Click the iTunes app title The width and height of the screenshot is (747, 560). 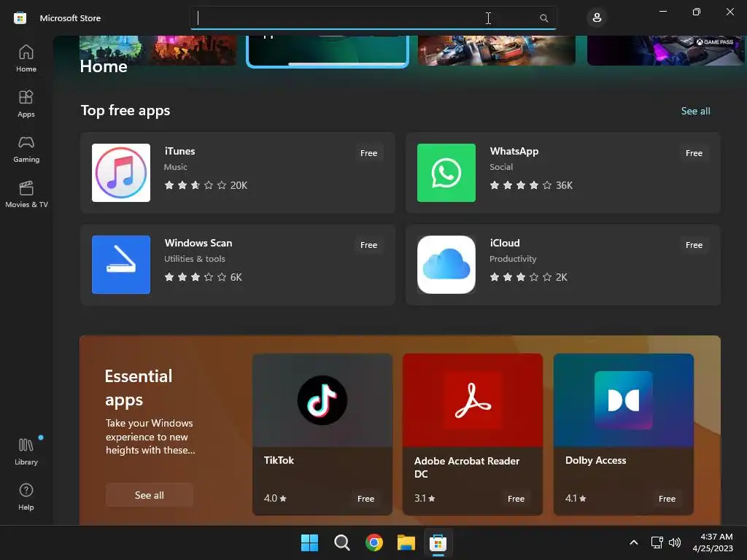[x=179, y=151]
